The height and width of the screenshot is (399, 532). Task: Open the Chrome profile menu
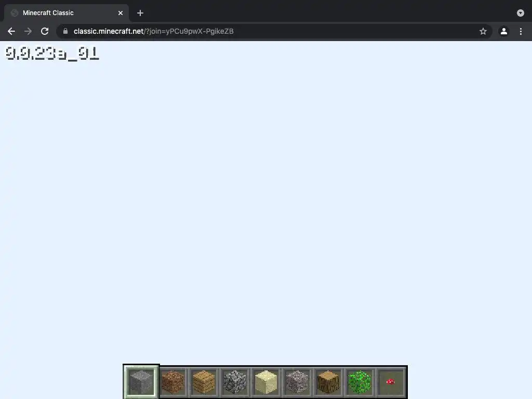(504, 31)
